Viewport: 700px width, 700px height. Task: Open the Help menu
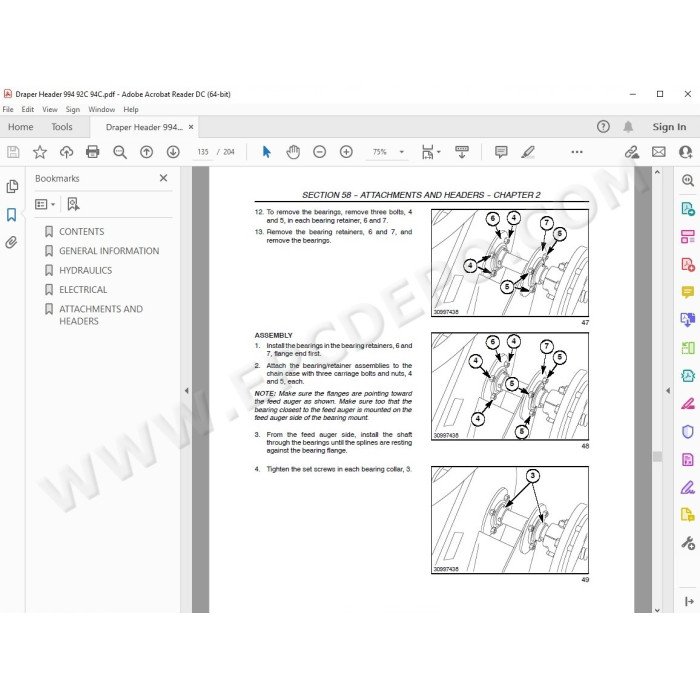pos(131,109)
